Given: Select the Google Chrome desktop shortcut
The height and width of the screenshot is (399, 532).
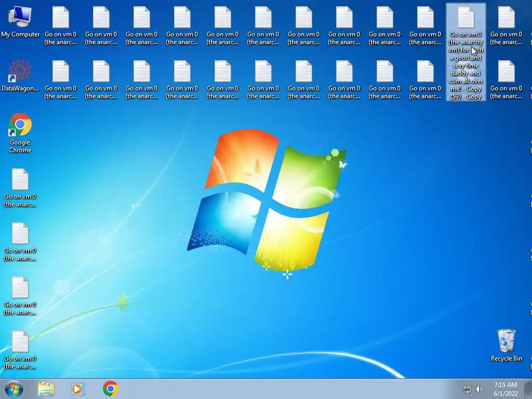Looking at the screenshot, I should pos(20,133).
